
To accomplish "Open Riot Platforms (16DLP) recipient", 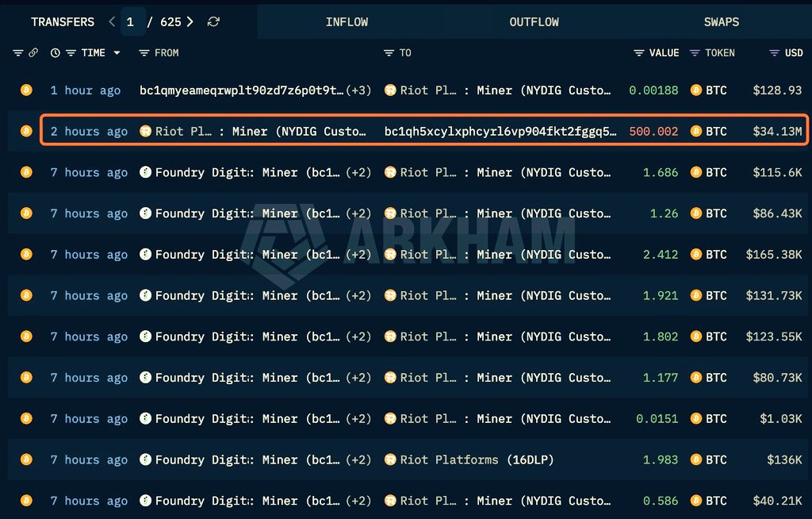I will click(x=477, y=460).
